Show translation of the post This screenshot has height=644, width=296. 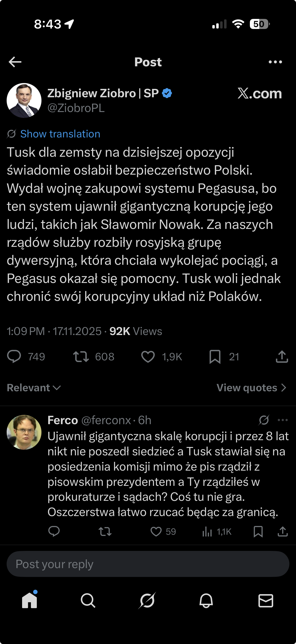(x=60, y=134)
